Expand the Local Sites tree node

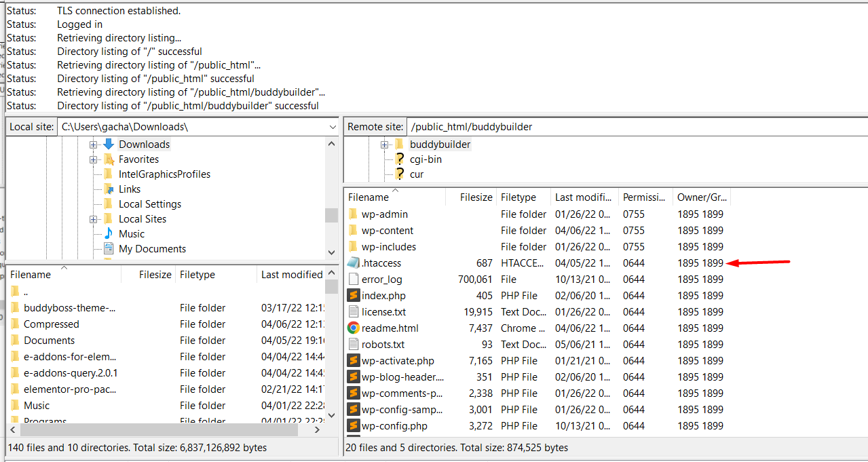94,218
